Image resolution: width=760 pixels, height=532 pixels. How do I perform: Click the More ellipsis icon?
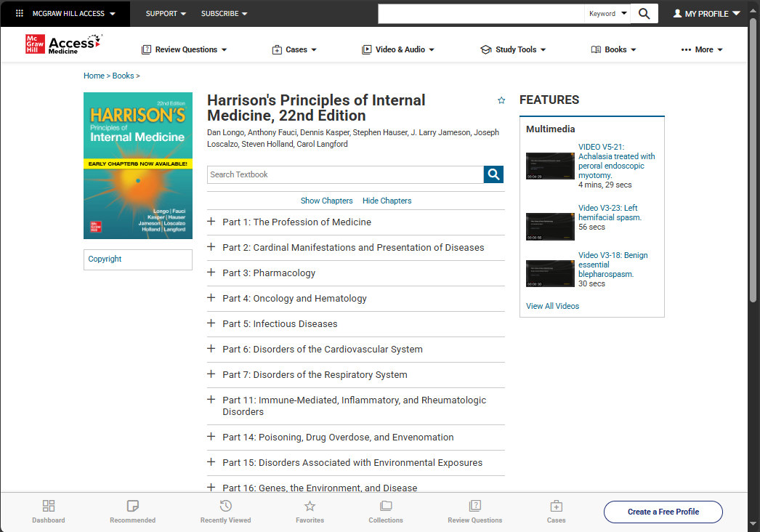(x=686, y=49)
